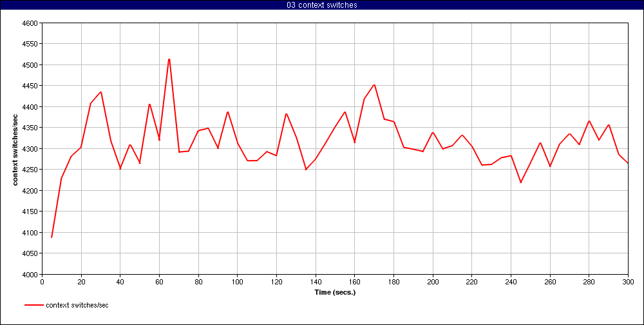Click the 180 x-axis tick label
This screenshot has width=644, height=325.
click(394, 282)
